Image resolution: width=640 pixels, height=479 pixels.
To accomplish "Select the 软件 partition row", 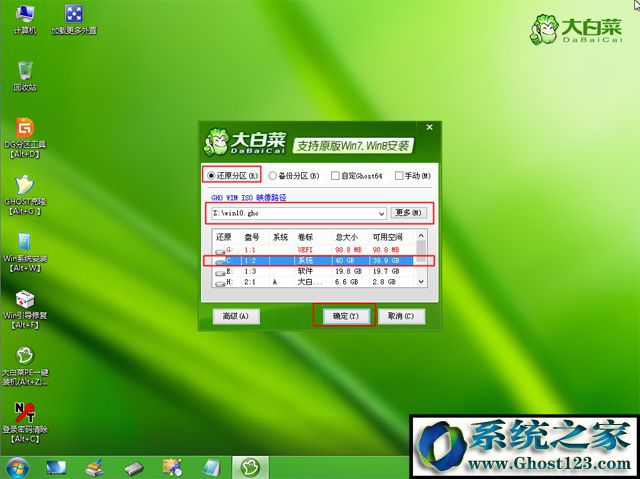I will click(314, 271).
